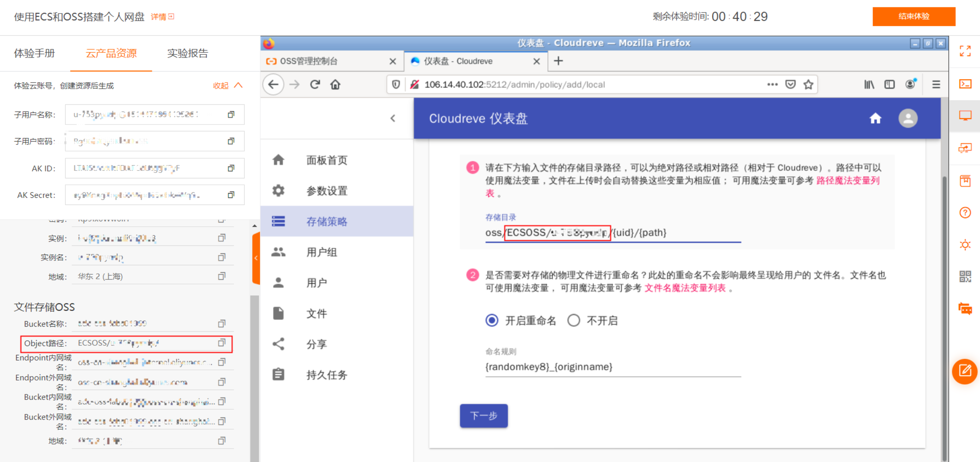980x462 pixels.
Task: Open the Firefox hamburger menu
Action: [936, 85]
